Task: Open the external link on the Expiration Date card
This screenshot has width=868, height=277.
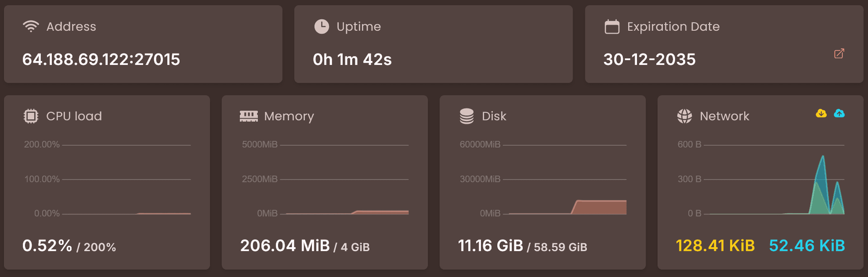Action: coord(839,53)
